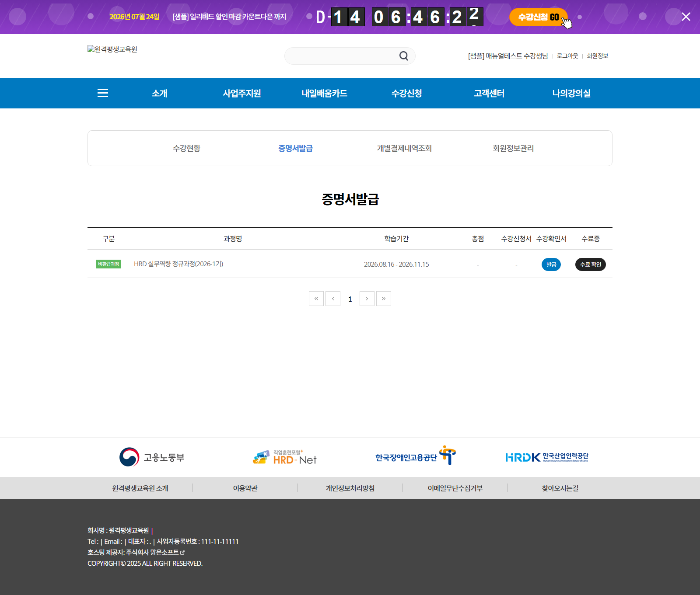This screenshot has width=700, height=595.
Task: Click the 발급 button for 수강확인서
Action: 551,264
